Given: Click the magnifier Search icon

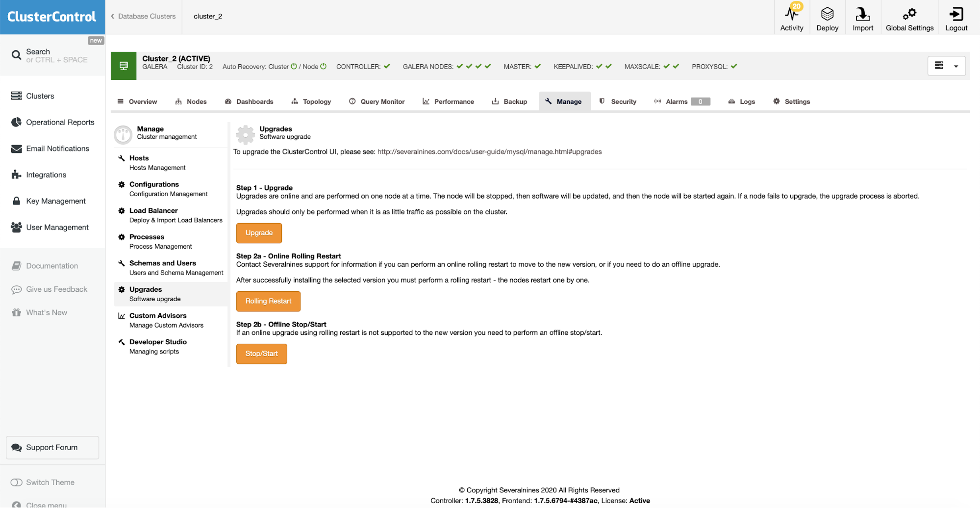Looking at the screenshot, I should click(x=16, y=55).
